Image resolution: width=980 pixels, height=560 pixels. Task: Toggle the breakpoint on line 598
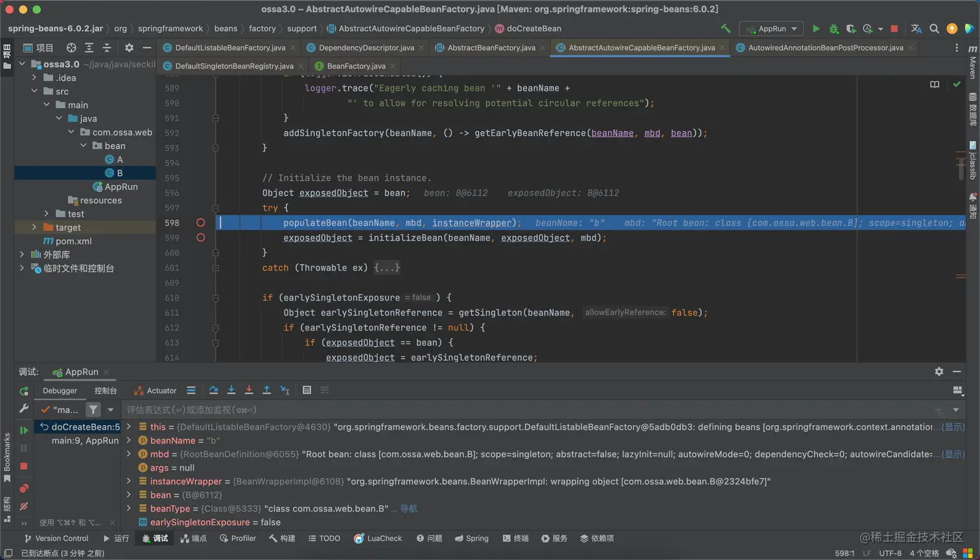coord(200,222)
